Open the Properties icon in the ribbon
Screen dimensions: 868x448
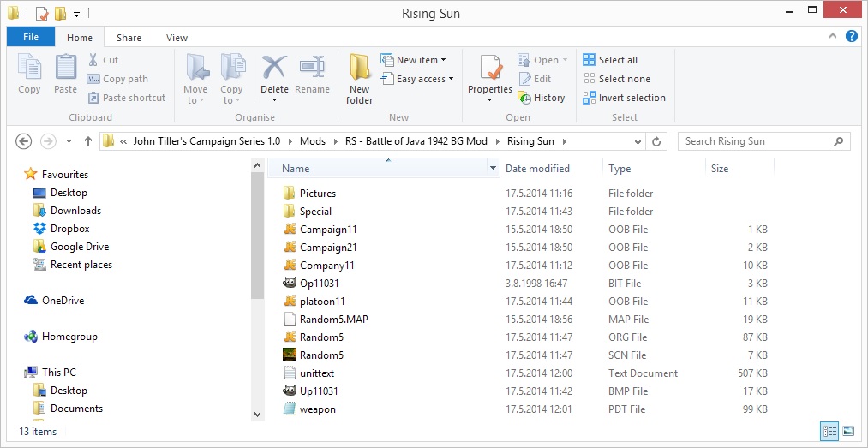click(490, 68)
